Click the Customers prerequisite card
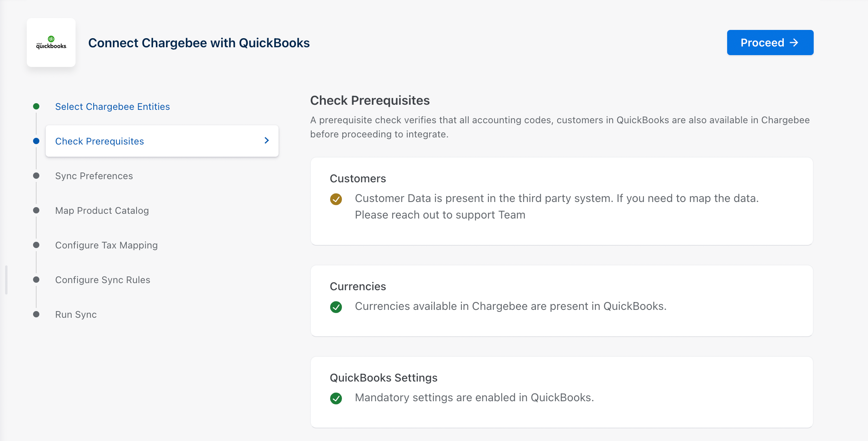Viewport: 868px width, 441px height. [561, 232]
